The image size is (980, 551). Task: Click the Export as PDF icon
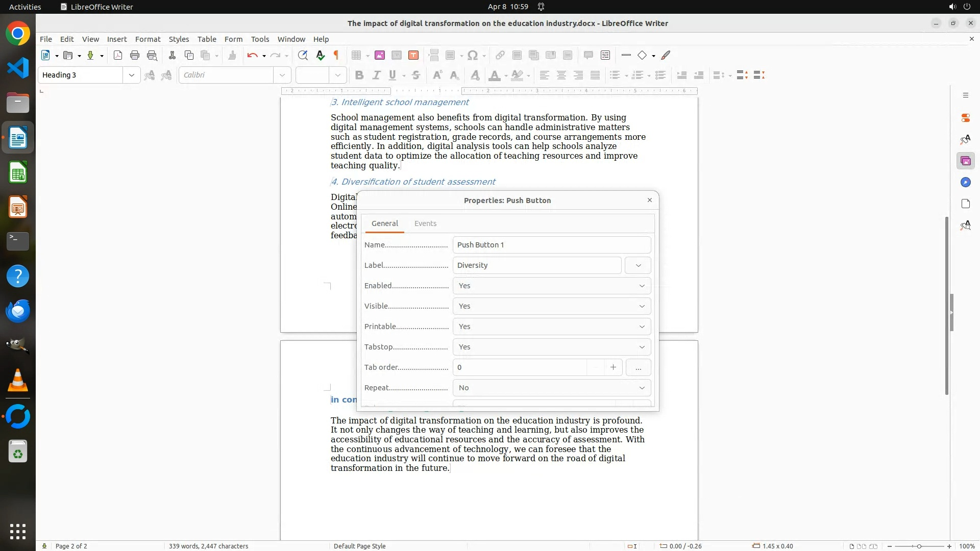118,55
